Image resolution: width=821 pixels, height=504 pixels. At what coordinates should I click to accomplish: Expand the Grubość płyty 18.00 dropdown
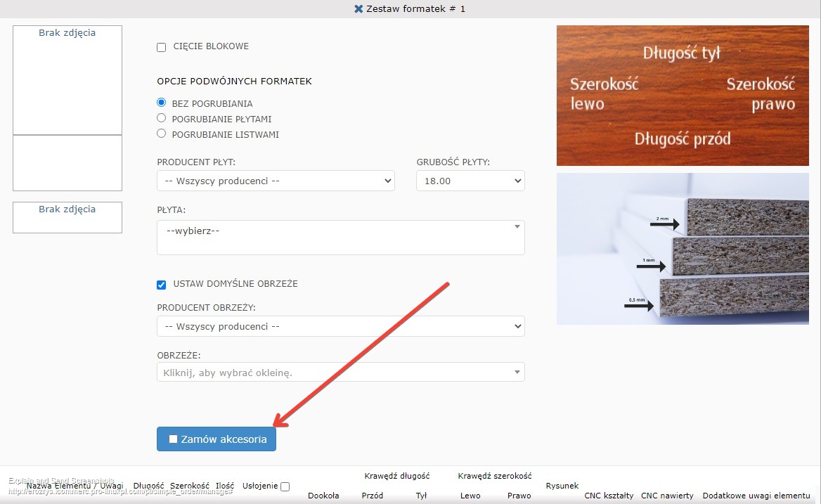pyautogui.click(x=470, y=181)
